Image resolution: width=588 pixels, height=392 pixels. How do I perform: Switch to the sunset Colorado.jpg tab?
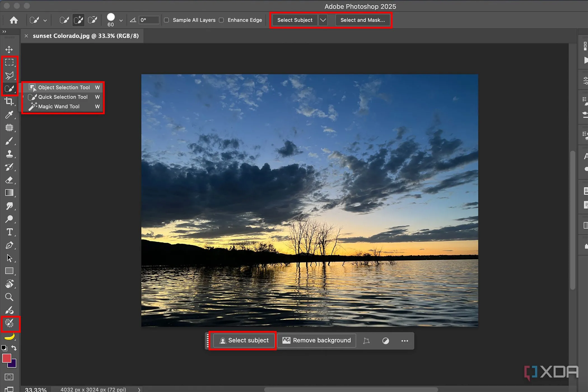(86, 36)
